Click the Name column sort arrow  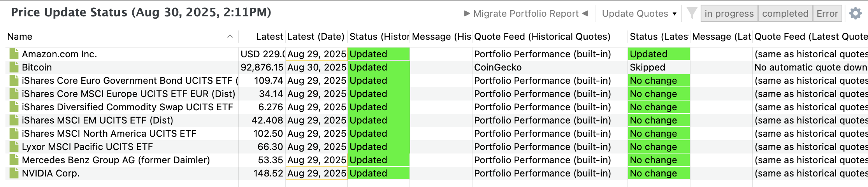230,37
